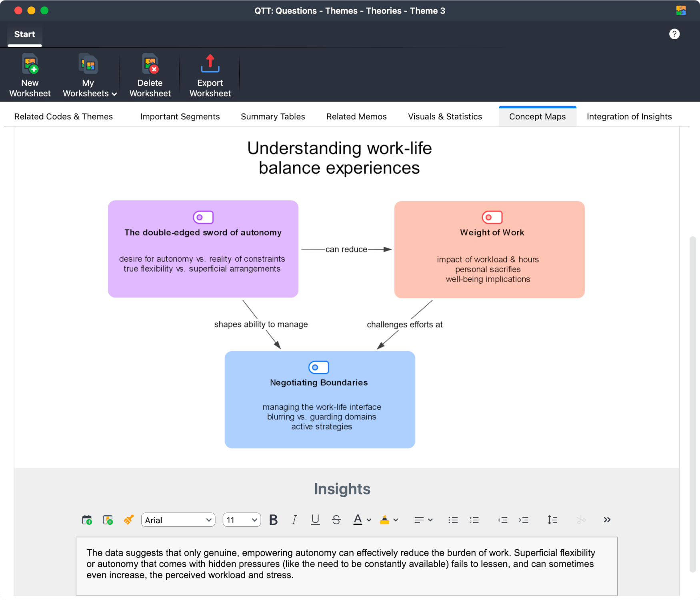Screen dimensions: 700x600
Task: Click the vertical scrollbar on the right
Action: [692, 404]
